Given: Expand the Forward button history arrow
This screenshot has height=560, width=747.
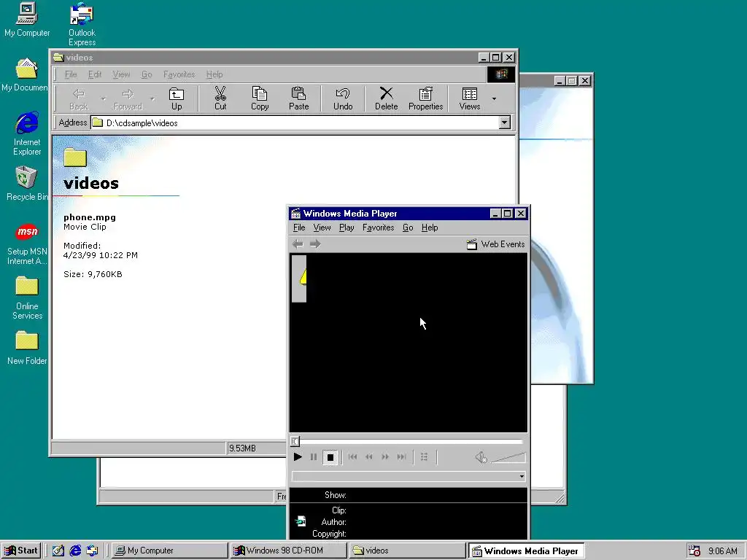Looking at the screenshot, I should point(152,98).
